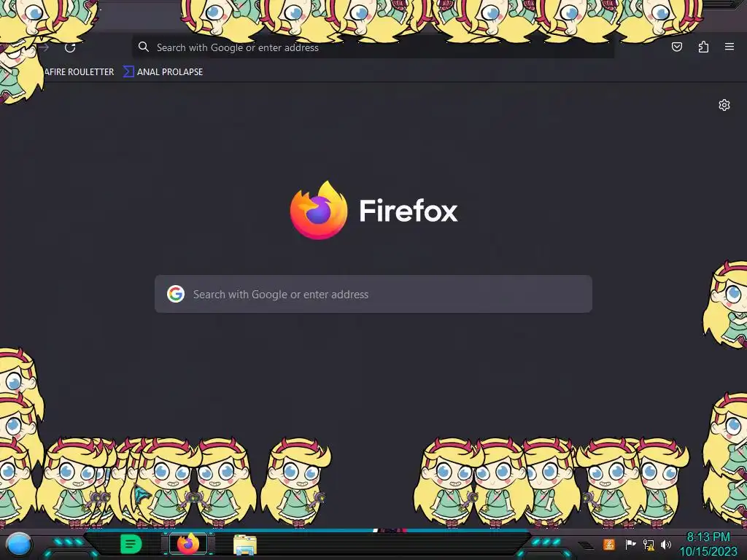Click the Firefox logo on new tab

(319, 210)
